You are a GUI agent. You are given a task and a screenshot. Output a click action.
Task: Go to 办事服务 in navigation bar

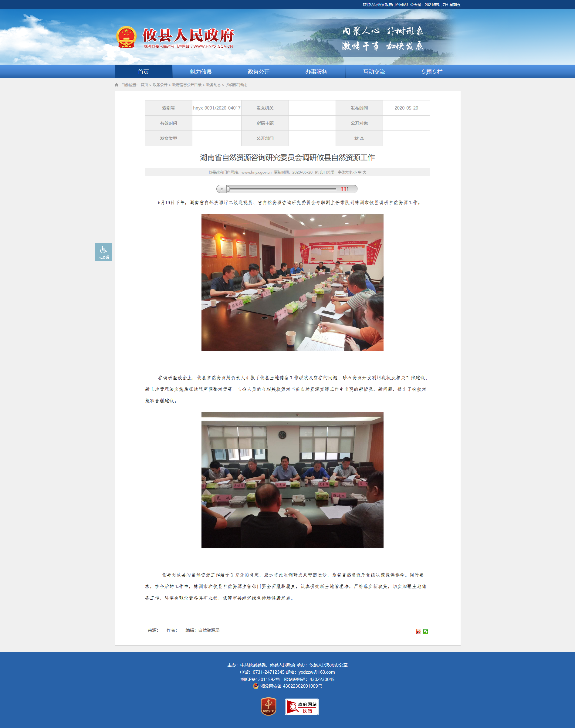pos(316,72)
